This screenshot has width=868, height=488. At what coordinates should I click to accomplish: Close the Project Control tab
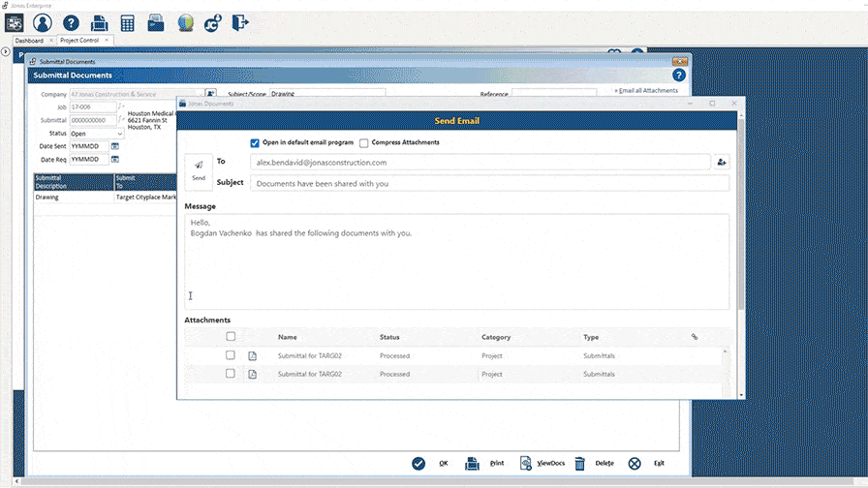(x=107, y=41)
